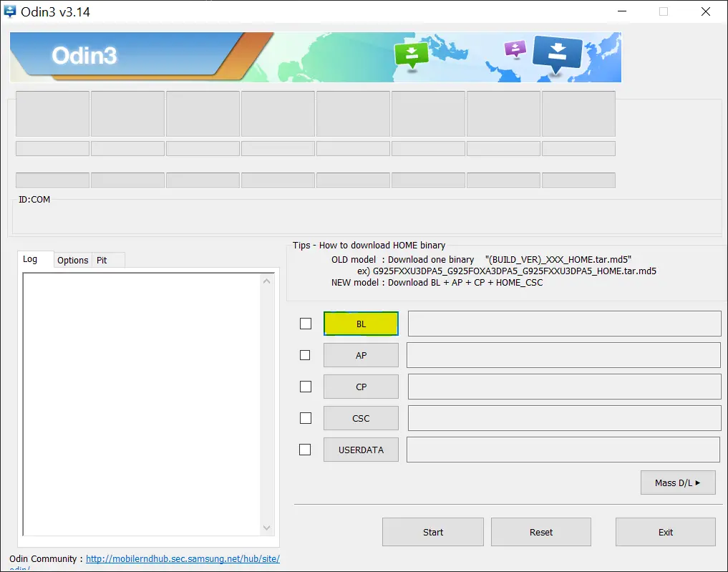The image size is (728, 572).
Task: Click the USERDATA file button
Action: [361, 450]
